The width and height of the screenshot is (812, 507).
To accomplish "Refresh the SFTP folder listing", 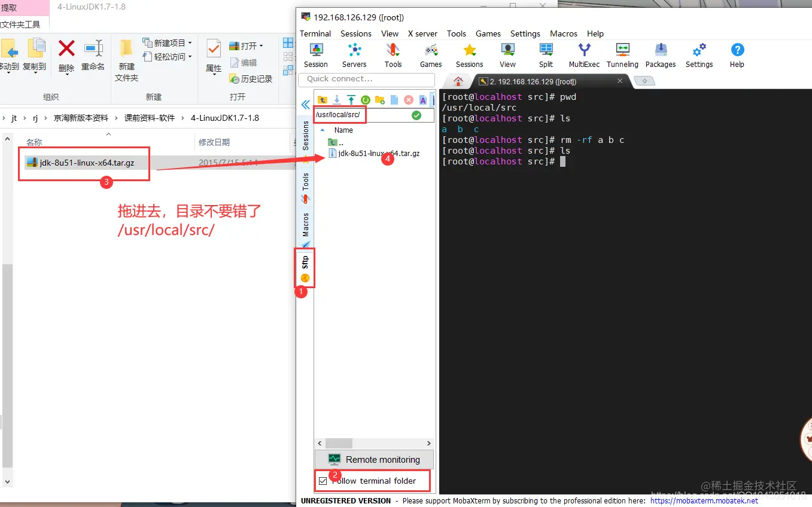I will [366, 100].
